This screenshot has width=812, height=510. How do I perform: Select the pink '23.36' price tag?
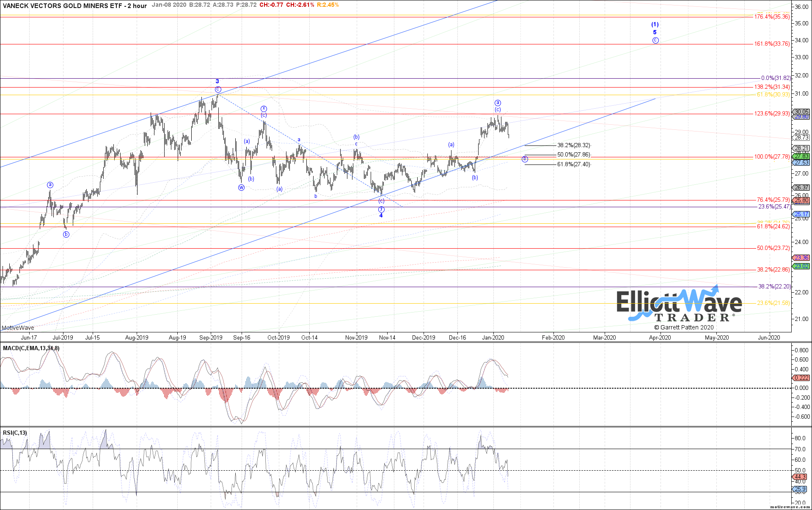point(801,258)
